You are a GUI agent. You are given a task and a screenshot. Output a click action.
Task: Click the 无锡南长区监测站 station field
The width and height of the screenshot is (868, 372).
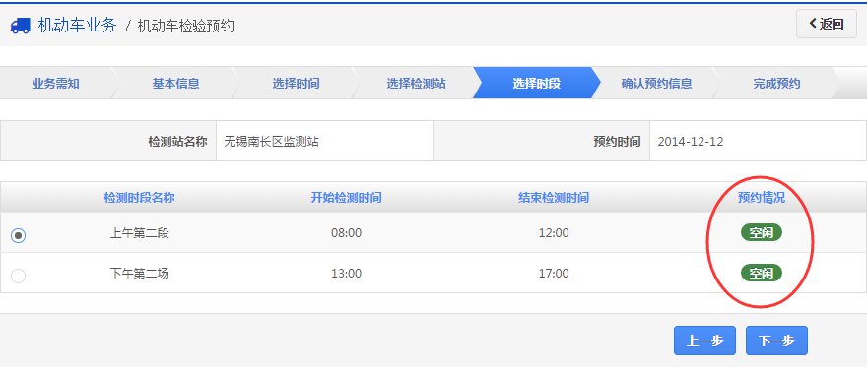pos(324,141)
